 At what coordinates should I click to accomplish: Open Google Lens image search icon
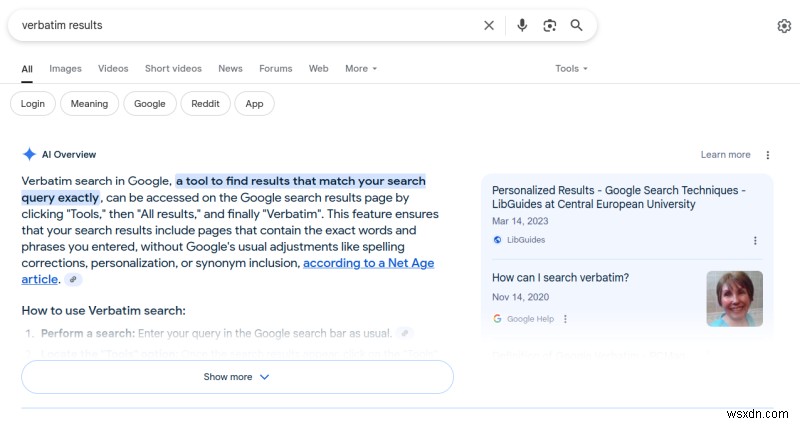click(549, 26)
